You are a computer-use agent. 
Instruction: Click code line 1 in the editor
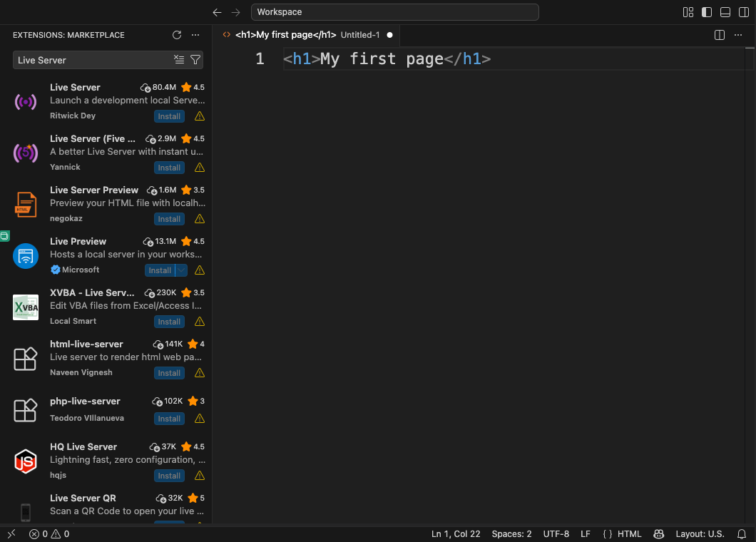point(387,58)
